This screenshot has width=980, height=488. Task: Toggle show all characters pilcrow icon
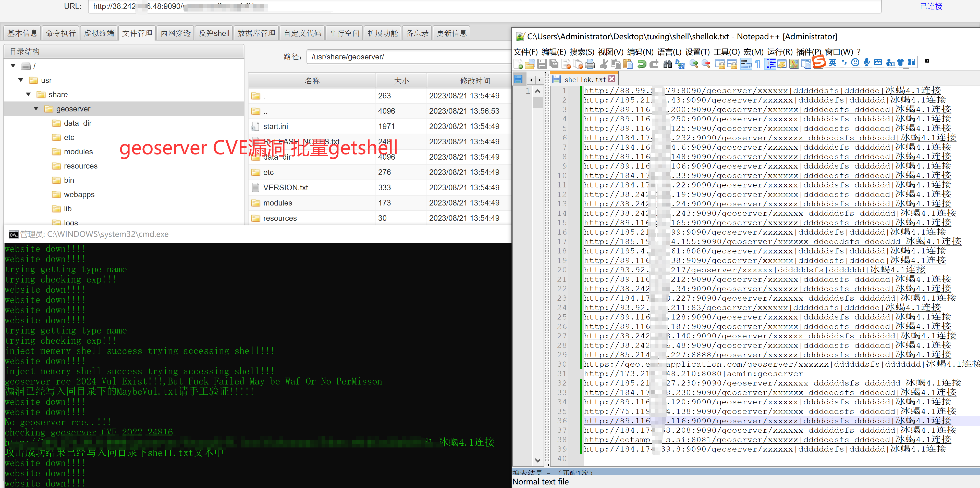(x=757, y=64)
